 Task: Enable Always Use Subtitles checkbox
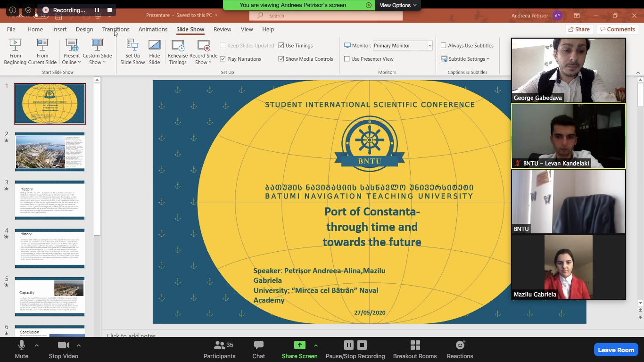pyautogui.click(x=444, y=46)
